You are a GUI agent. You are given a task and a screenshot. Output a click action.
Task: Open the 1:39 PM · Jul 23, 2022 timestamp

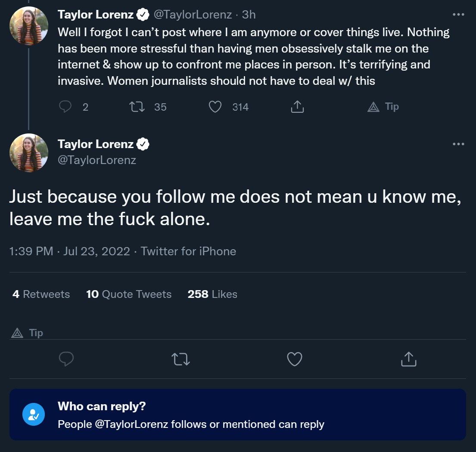tap(69, 251)
